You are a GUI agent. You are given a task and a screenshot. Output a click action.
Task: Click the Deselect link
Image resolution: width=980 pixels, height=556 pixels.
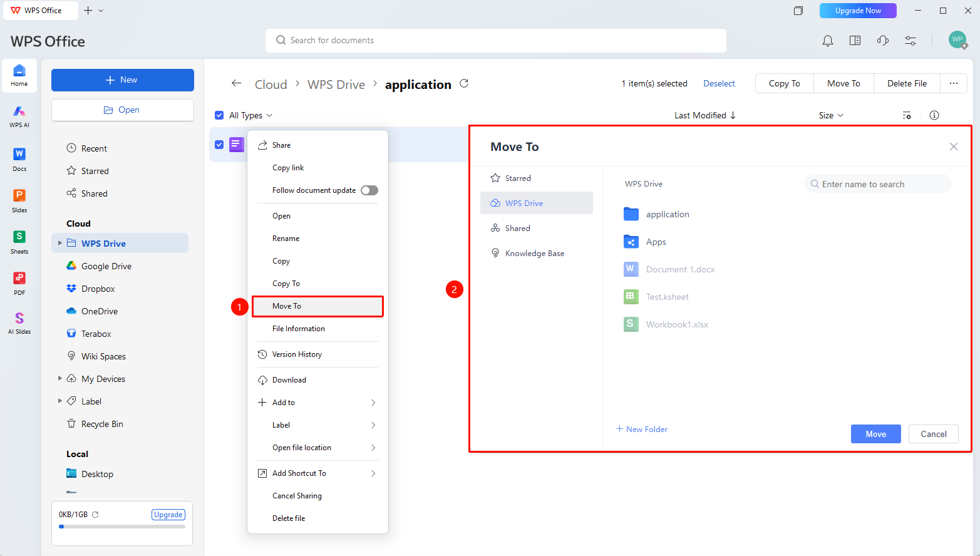pyautogui.click(x=719, y=83)
